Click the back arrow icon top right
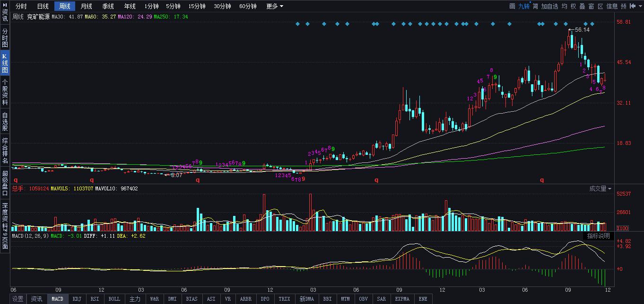The height and width of the screenshot is (304, 644). click(x=633, y=6)
